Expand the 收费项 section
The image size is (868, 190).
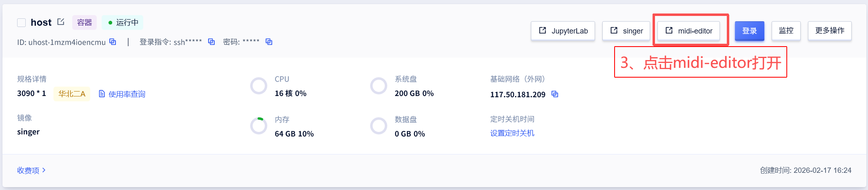pyautogui.click(x=31, y=170)
